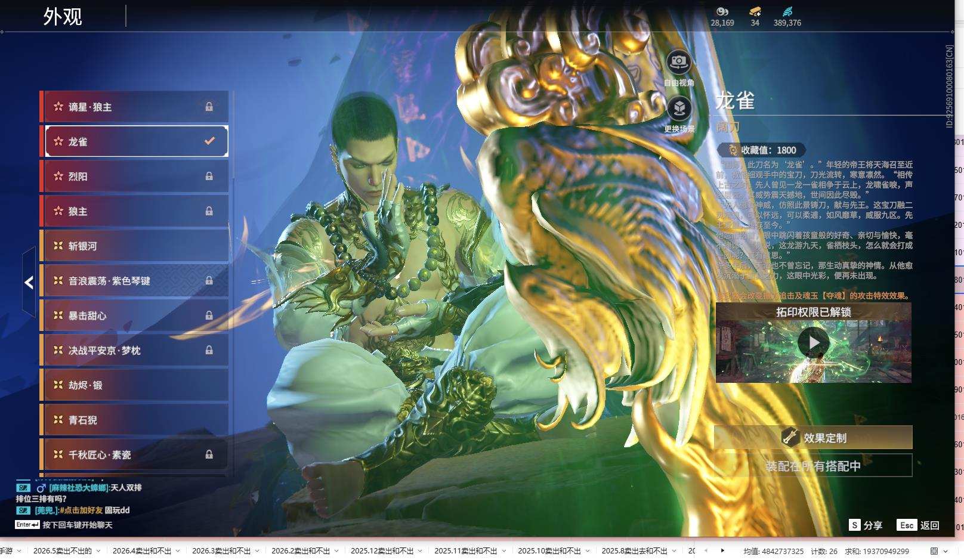Click the 装配在所有搭配中 button
Image resolution: width=964 pixels, height=560 pixels.
click(x=813, y=466)
